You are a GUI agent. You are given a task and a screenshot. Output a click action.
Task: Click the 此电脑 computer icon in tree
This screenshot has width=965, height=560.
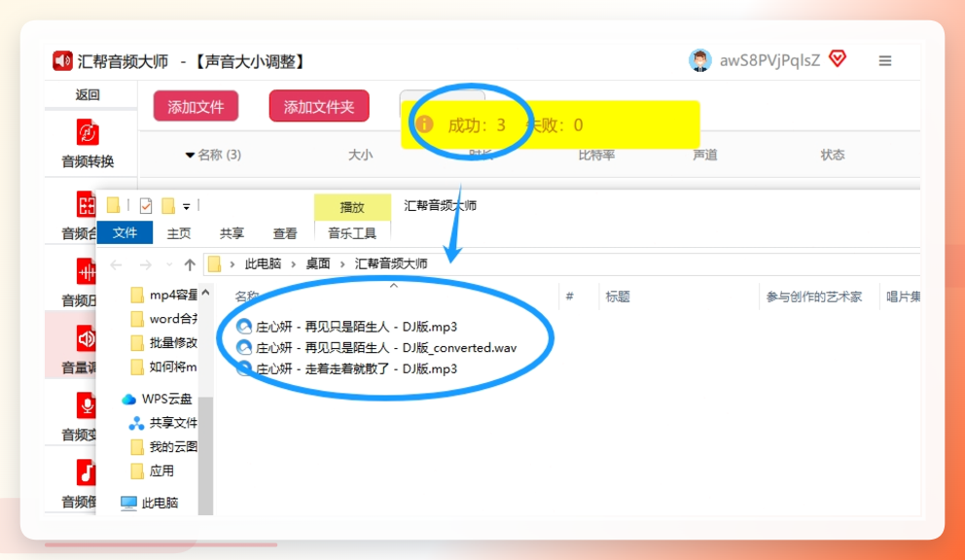coord(128,504)
